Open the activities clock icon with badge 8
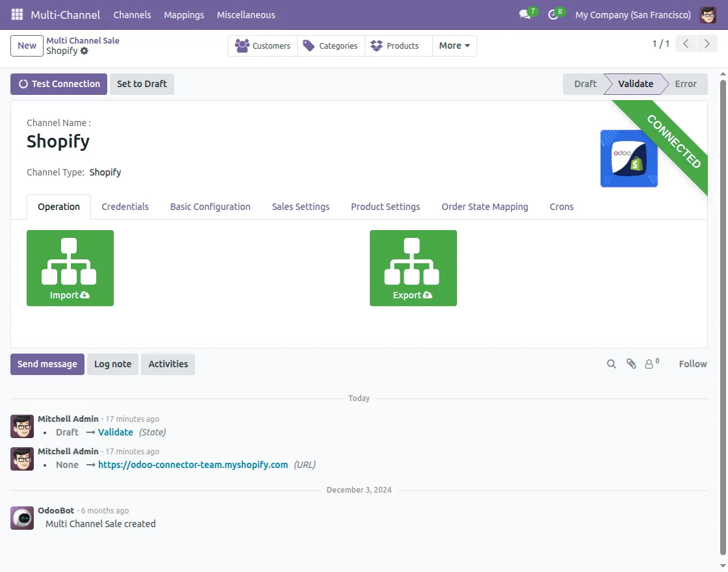The height and width of the screenshot is (572, 728). coord(556,14)
